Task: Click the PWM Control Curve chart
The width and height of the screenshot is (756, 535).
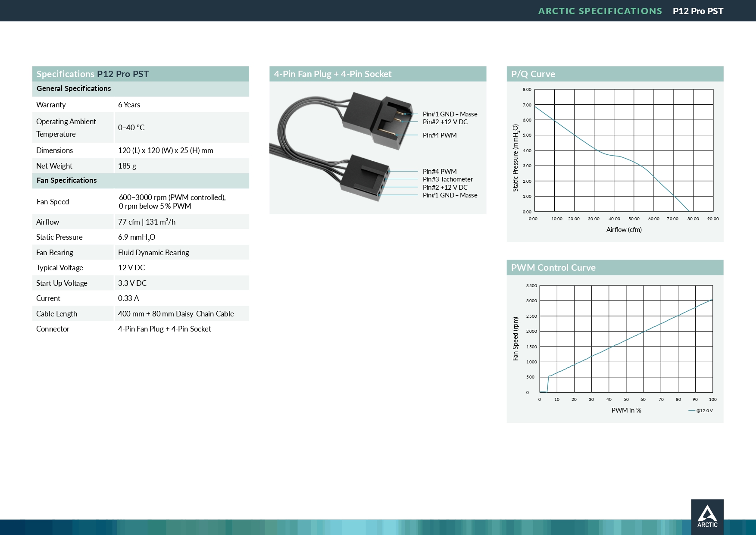Action: 626,339
